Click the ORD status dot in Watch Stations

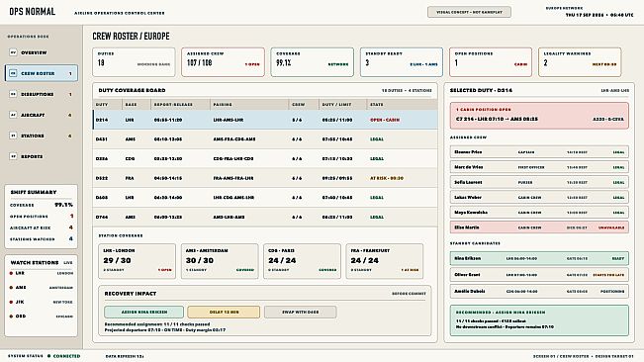(x=11, y=317)
